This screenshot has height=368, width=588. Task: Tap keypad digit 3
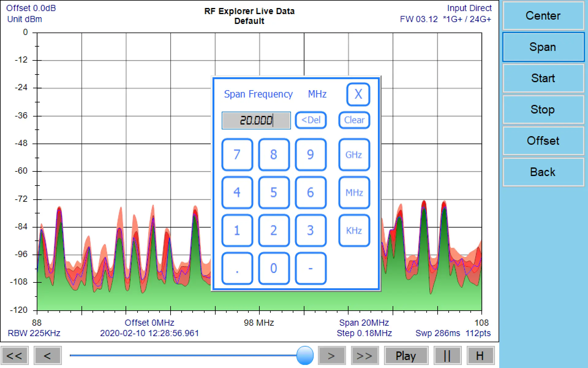coord(311,231)
